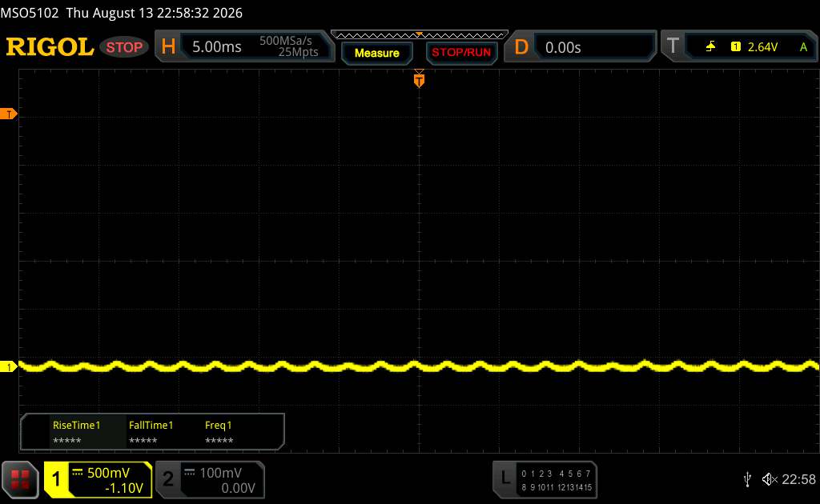Toggle the muted speaker icon
This screenshot has width=820, height=504.
click(770, 479)
